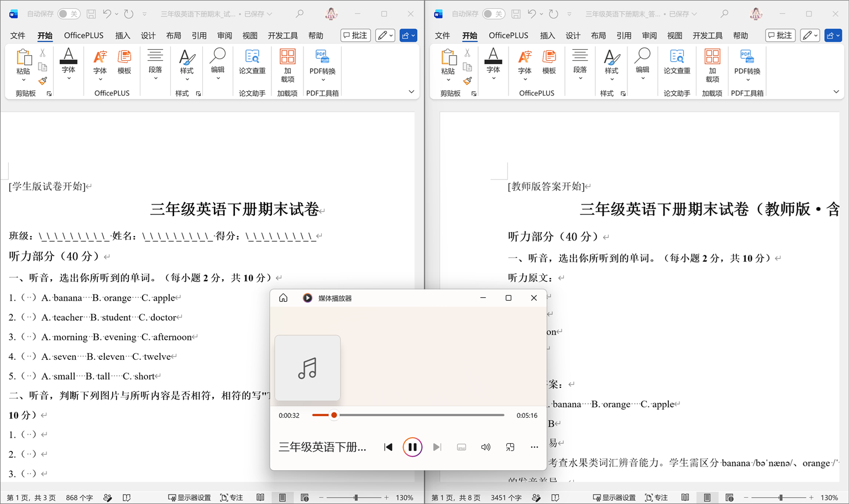Switch to 插入 tab in left window
This screenshot has height=504, width=849.
[123, 35]
